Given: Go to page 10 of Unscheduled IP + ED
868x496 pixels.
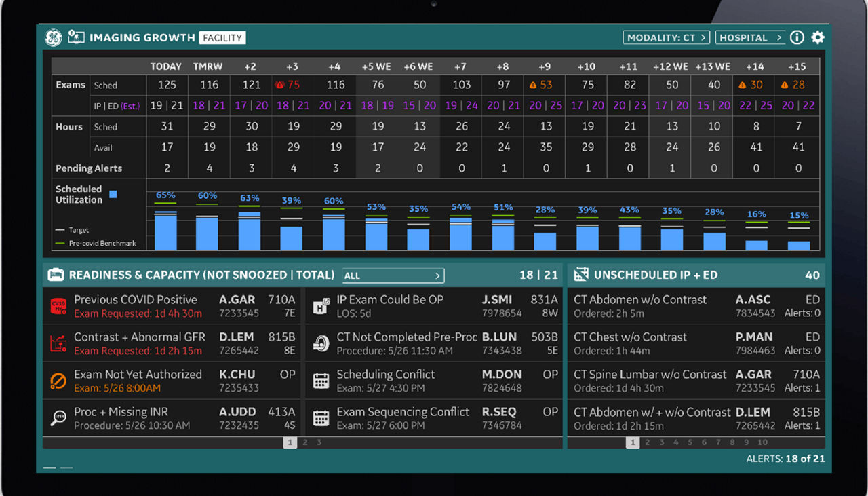Looking at the screenshot, I should [x=763, y=442].
